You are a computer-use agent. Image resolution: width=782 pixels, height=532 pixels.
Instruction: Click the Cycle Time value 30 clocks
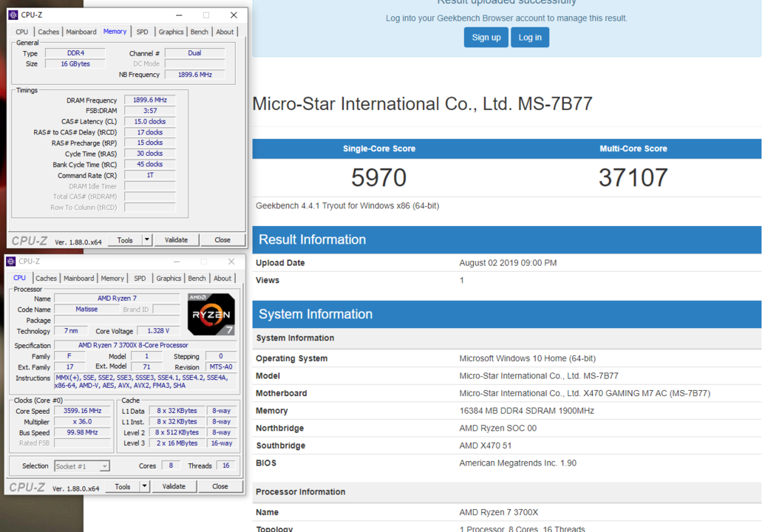click(149, 154)
